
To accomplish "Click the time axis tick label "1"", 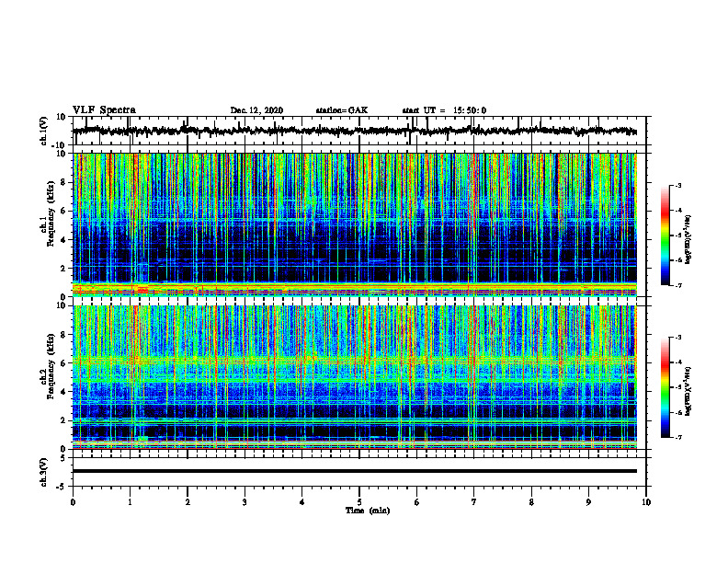I will pyautogui.click(x=130, y=502).
